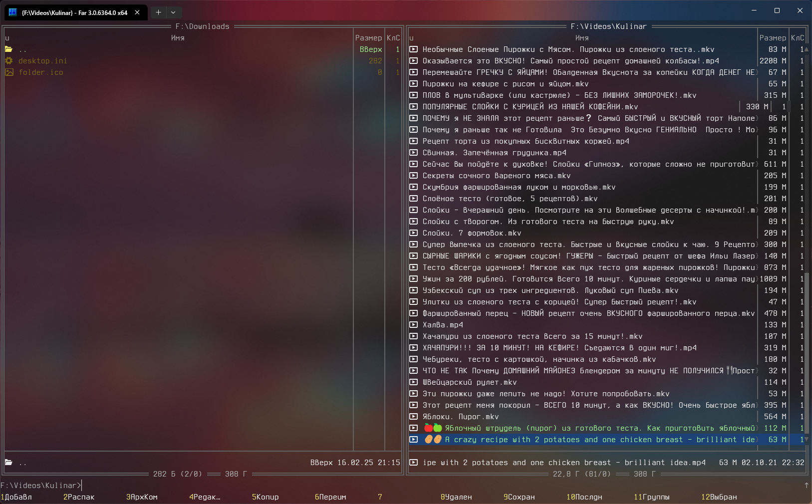The image size is (812, 504).
Task: Click the F2 'Распак' key bar button
Action: pos(79,497)
